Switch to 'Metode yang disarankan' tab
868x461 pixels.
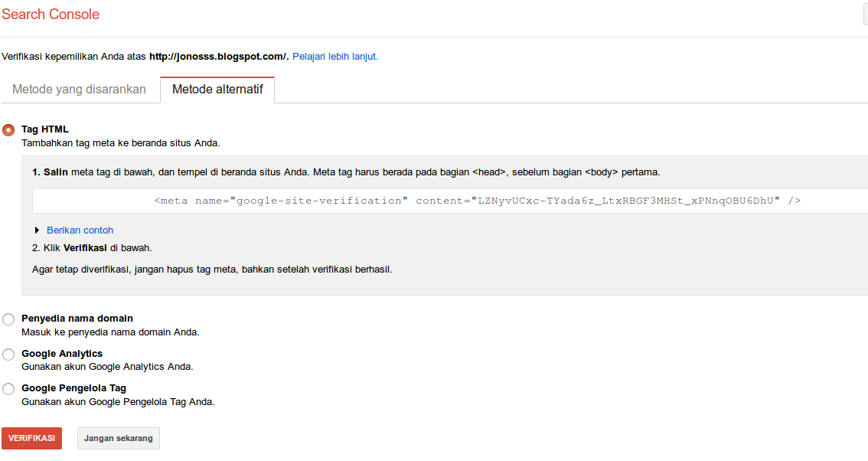point(79,90)
